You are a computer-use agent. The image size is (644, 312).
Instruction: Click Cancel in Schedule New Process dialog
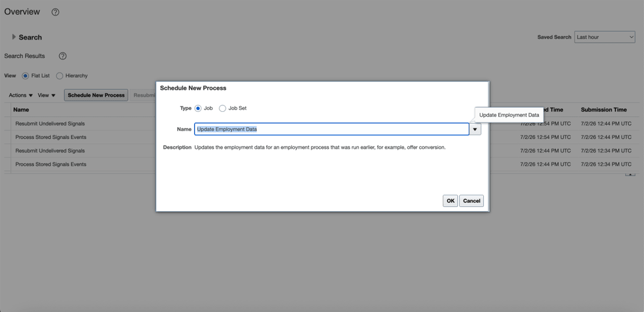coord(472,201)
